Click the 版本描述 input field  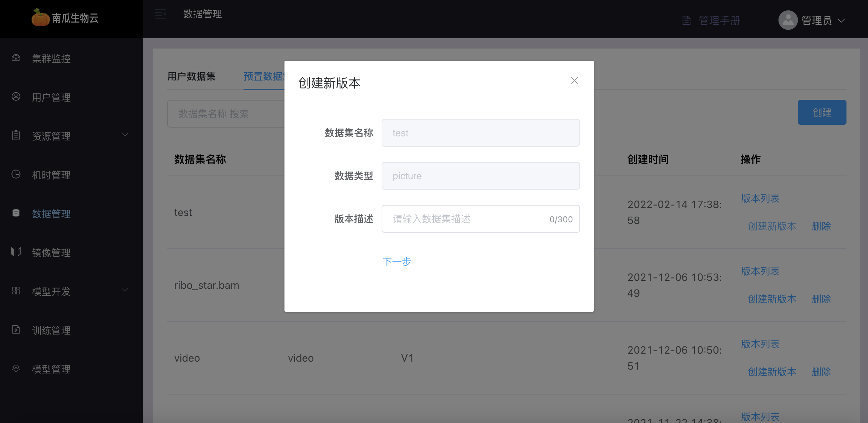(x=480, y=219)
